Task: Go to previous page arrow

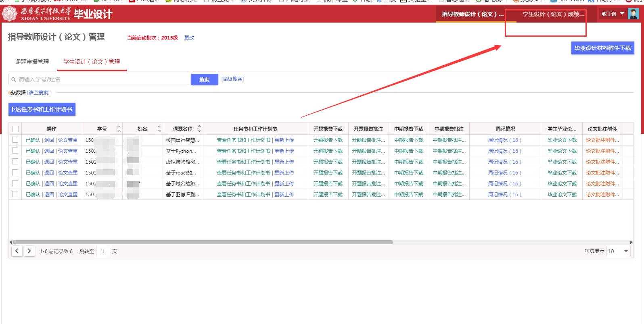Action: pos(17,251)
